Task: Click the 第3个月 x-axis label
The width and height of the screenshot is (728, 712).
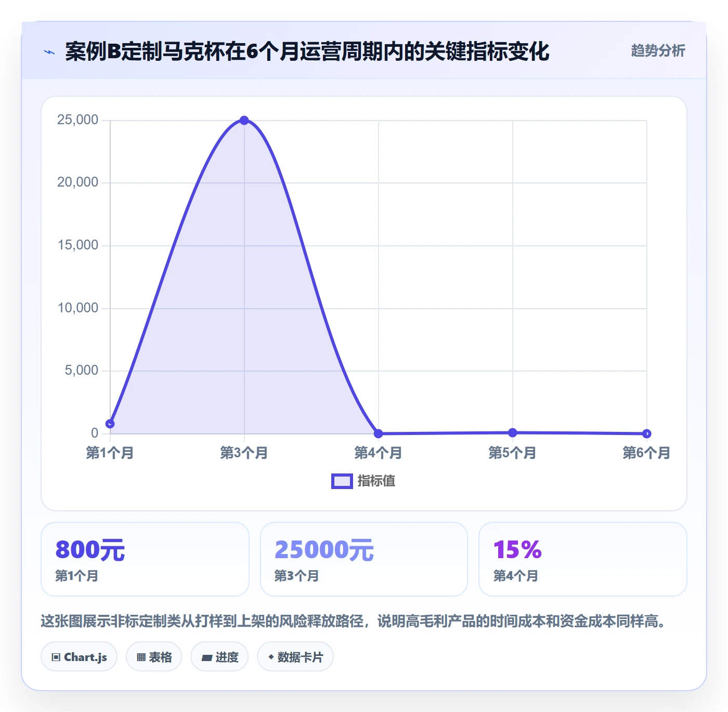Action: pyautogui.click(x=244, y=453)
